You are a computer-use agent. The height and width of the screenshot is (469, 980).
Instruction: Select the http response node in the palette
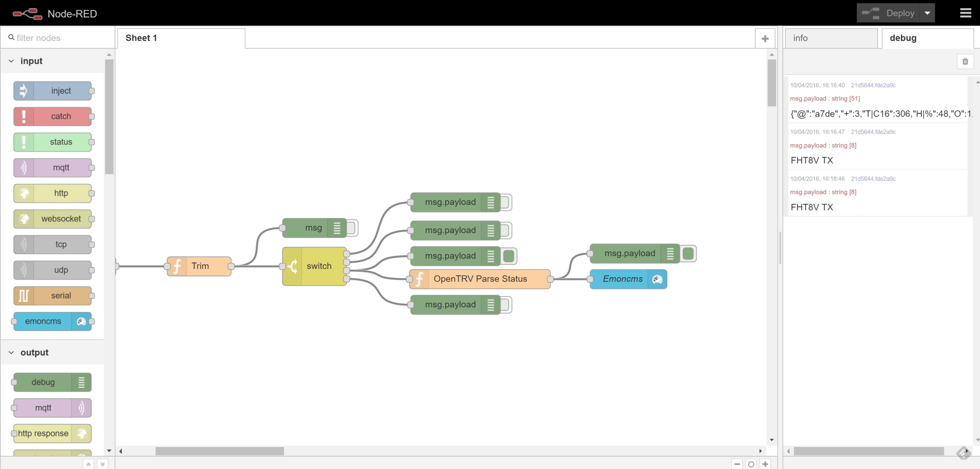pyautogui.click(x=53, y=433)
